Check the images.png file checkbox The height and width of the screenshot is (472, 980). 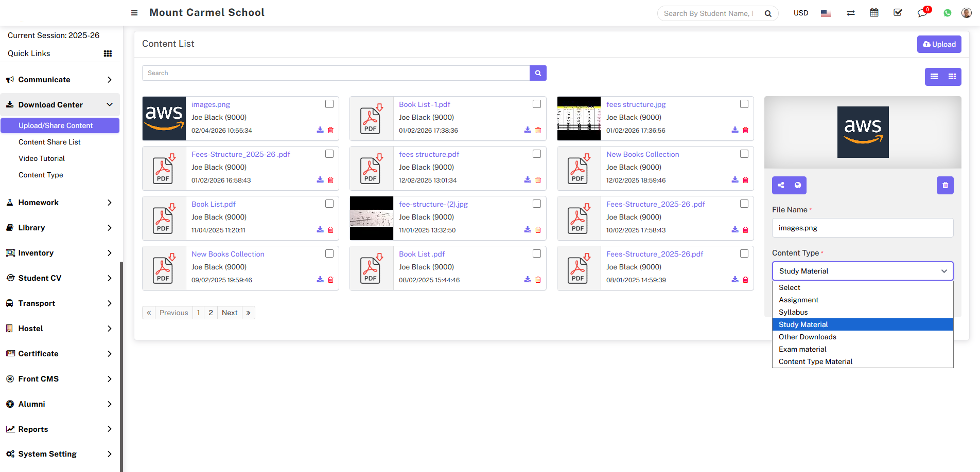point(329,104)
